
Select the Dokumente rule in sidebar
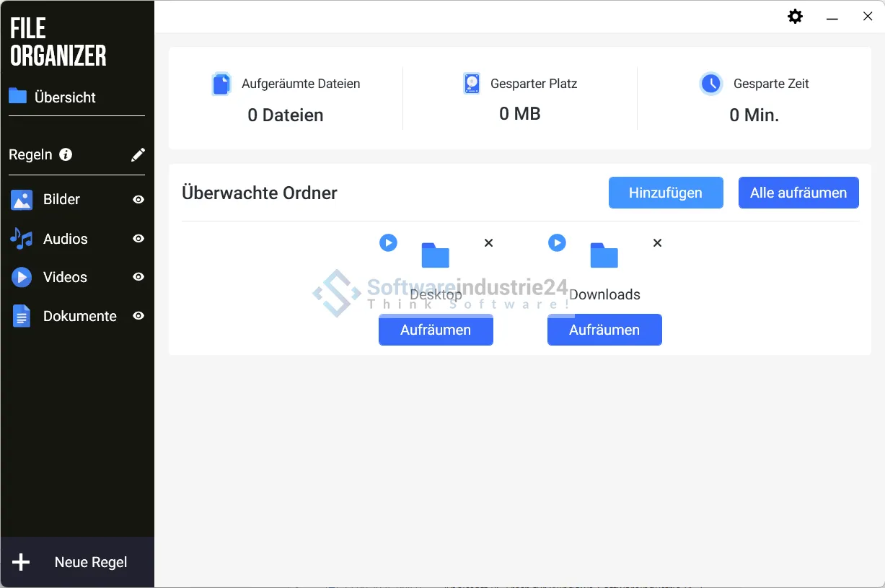click(x=79, y=316)
